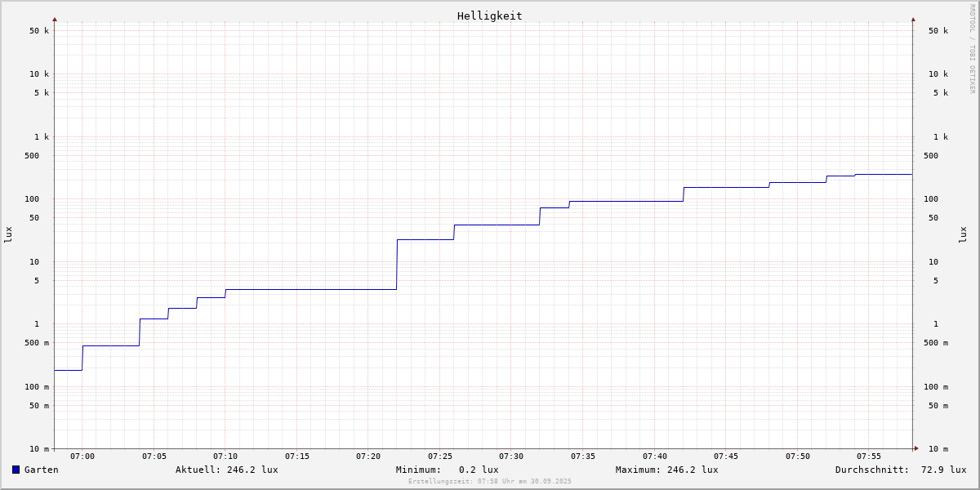
Task: Select the 07:35 time axis label
Action: 583,457
